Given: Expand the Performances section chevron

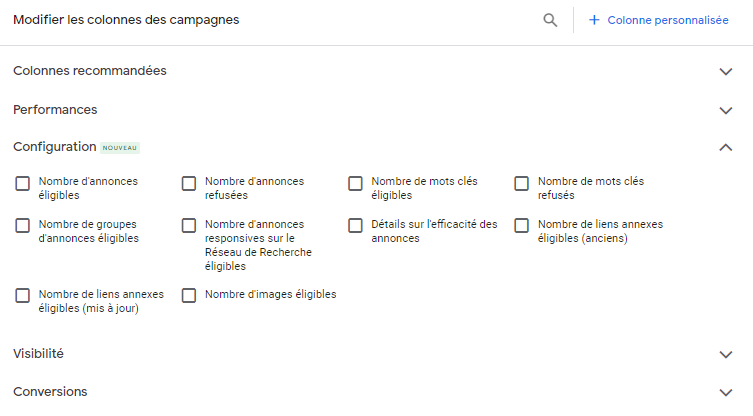Looking at the screenshot, I should click(x=726, y=110).
